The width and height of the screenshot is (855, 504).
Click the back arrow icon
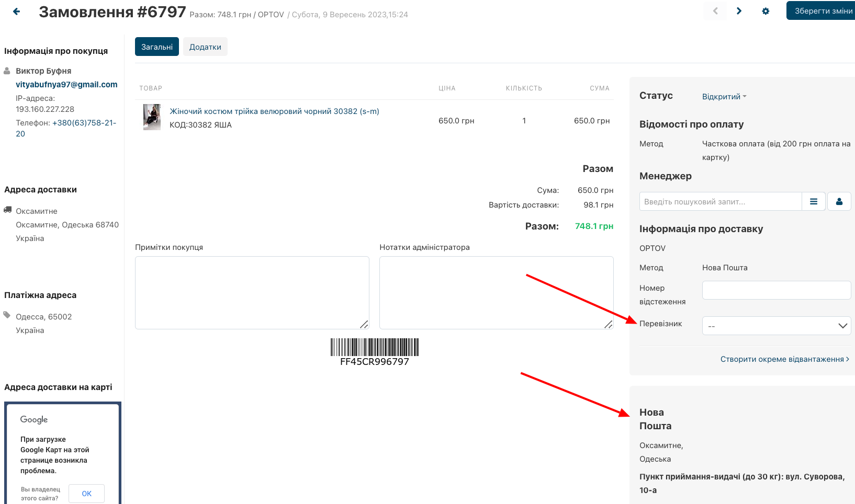17,12
